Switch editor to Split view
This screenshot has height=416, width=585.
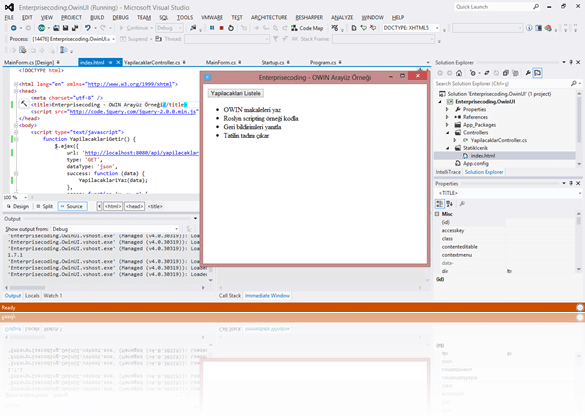[44, 206]
